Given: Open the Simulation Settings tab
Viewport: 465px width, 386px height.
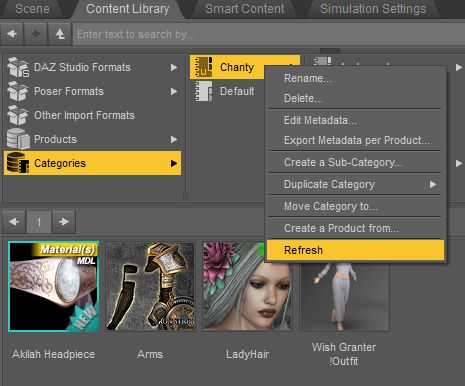Looking at the screenshot, I should coord(373,9).
